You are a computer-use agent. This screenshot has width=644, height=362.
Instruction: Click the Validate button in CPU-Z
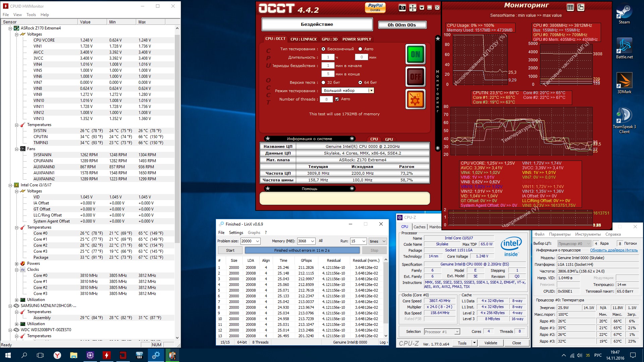pyautogui.click(x=490, y=343)
